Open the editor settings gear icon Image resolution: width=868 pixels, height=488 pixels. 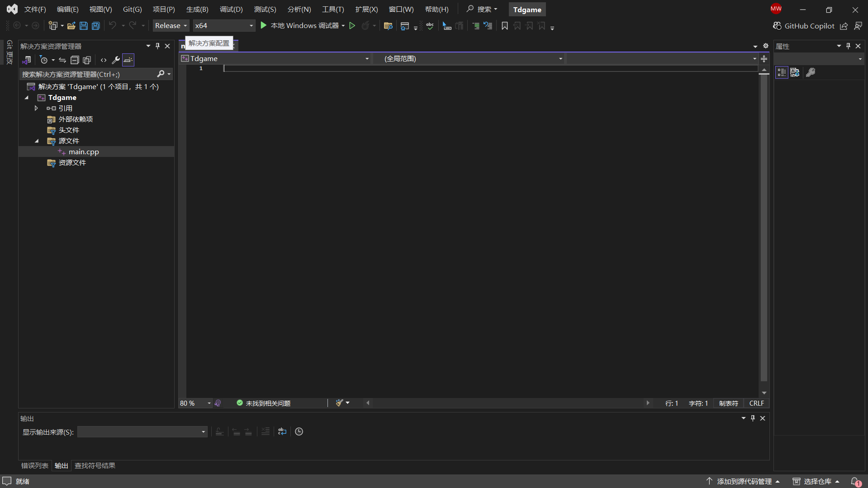[765, 46]
